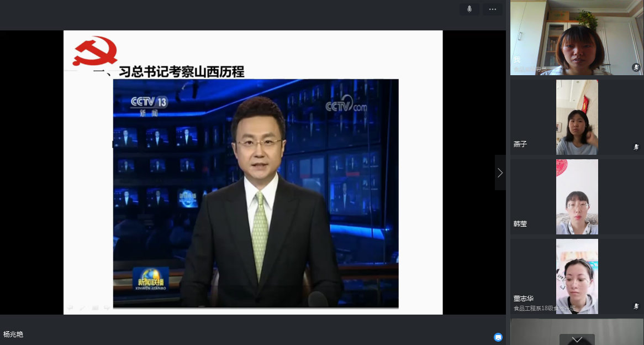Image resolution: width=644 pixels, height=345 pixels.
Task: Select the 燕子 participant video thumbnail
Action: click(577, 117)
